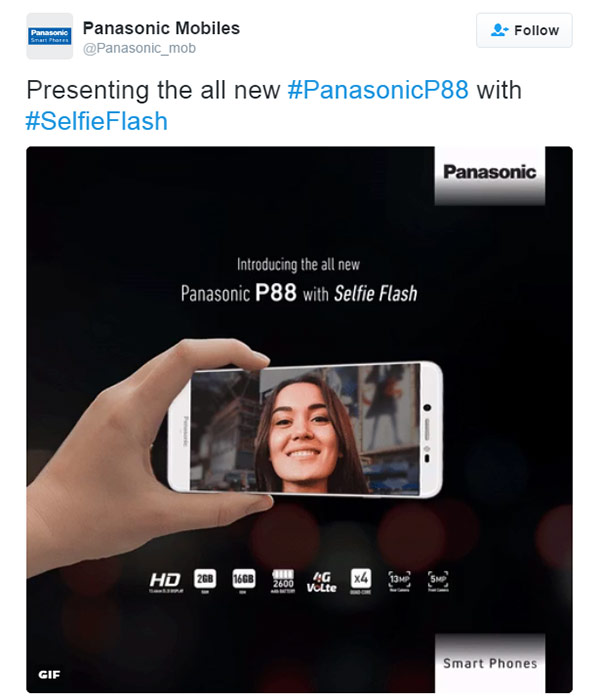Screen dimensions: 600x699
Task: Open the Panasonic Mobiles profile avatar
Action: point(49,36)
